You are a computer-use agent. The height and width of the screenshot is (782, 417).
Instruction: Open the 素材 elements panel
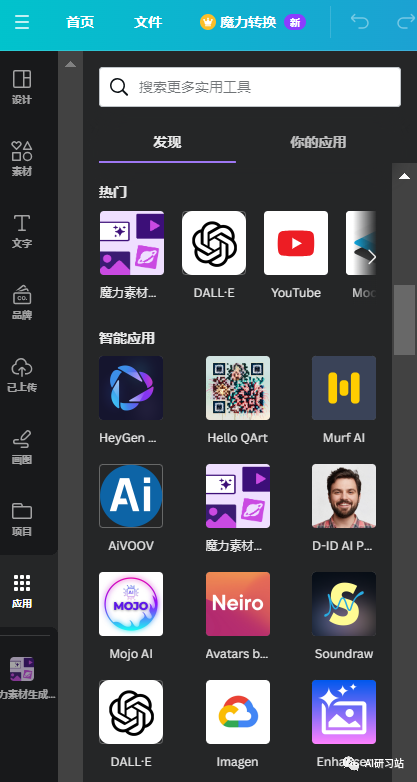click(x=21, y=159)
